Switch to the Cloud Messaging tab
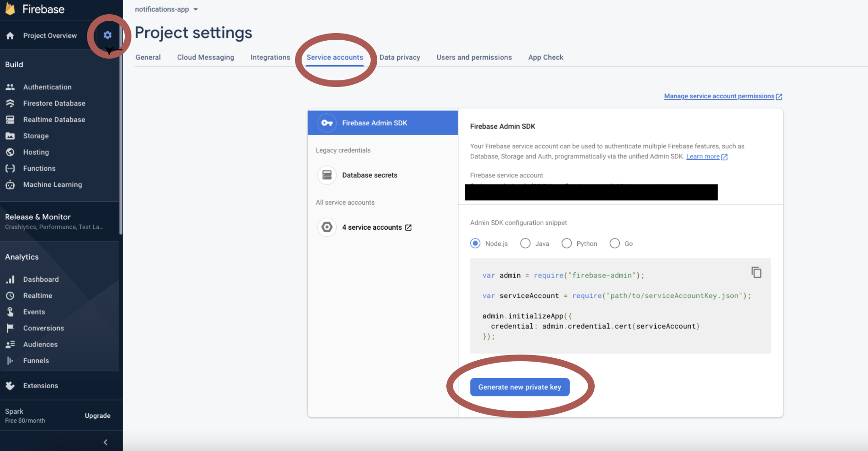The image size is (868, 451). point(205,57)
